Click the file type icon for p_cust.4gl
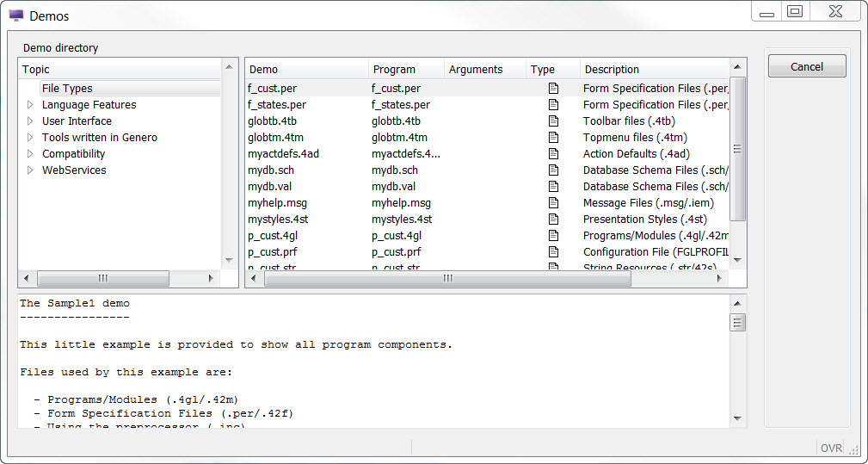 [x=553, y=235]
